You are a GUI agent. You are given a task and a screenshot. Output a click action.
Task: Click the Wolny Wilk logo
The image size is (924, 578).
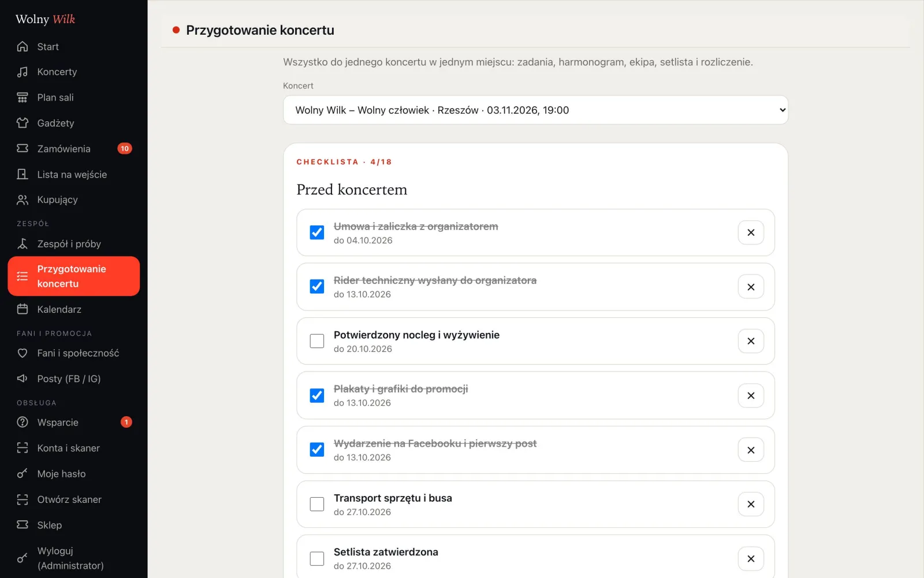coord(45,19)
